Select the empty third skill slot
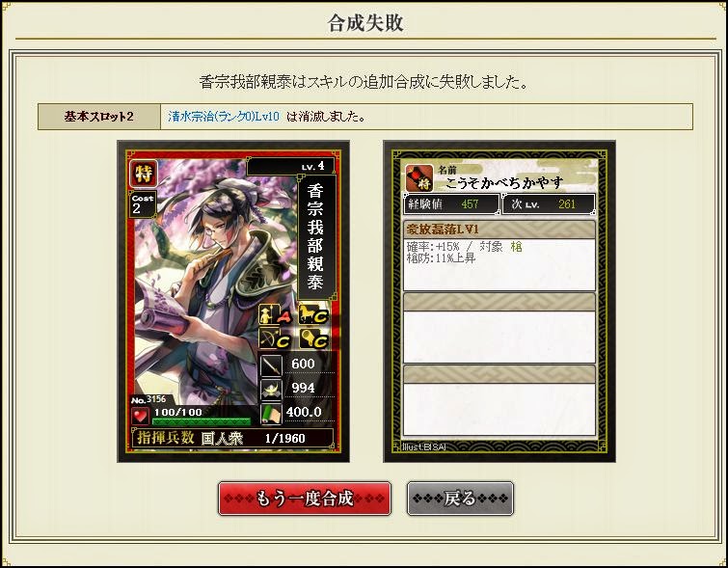The image size is (728, 568). click(499, 400)
